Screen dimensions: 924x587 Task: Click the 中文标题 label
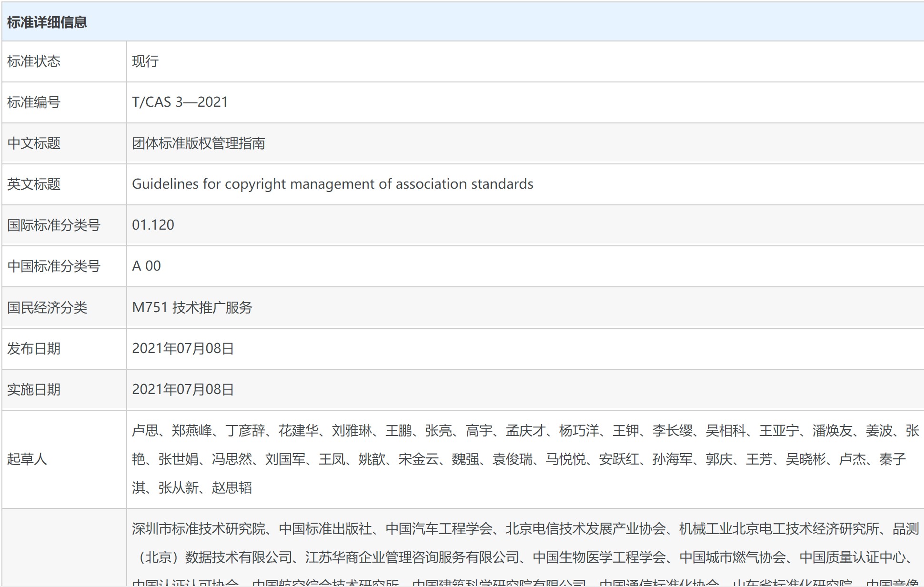34,143
